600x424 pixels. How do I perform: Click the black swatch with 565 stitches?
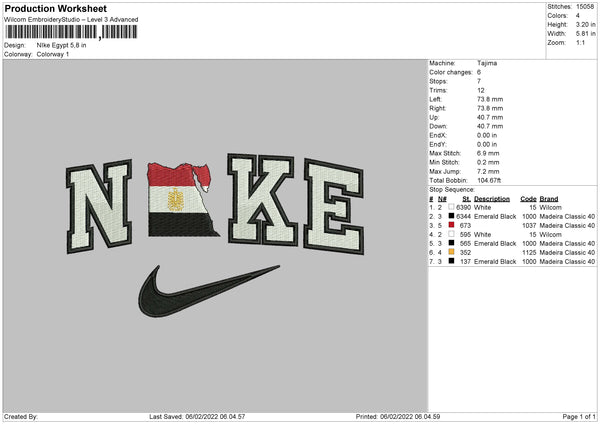pos(451,243)
